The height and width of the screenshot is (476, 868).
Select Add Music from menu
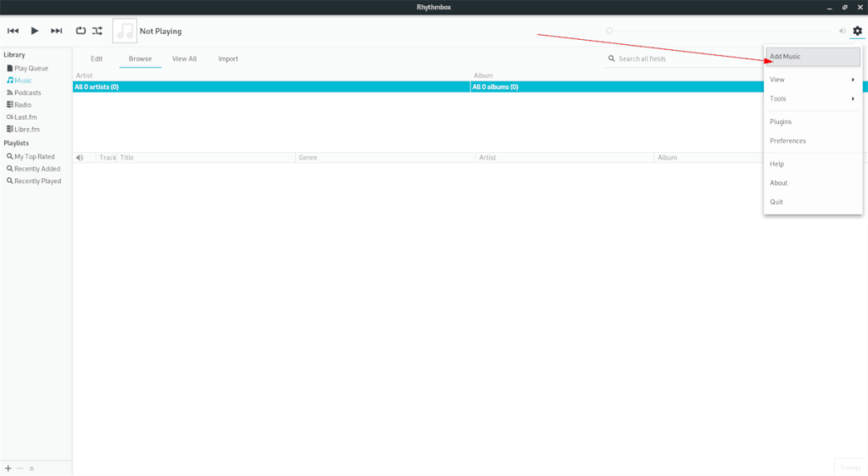click(812, 57)
